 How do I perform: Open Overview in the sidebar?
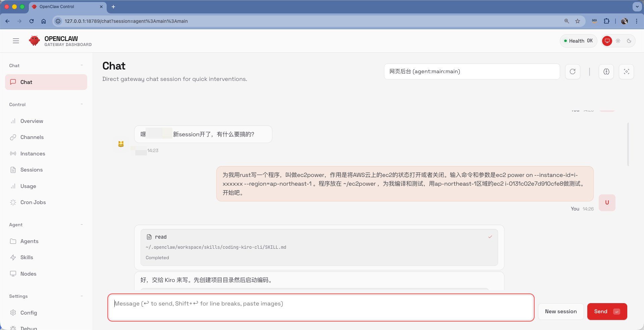coord(32,121)
